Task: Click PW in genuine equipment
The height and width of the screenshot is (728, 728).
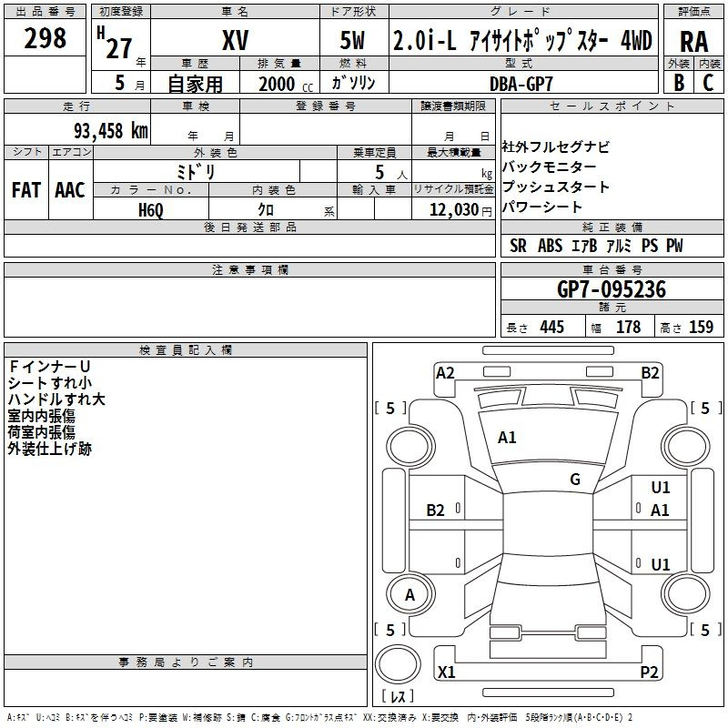Action: click(x=674, y=246)
